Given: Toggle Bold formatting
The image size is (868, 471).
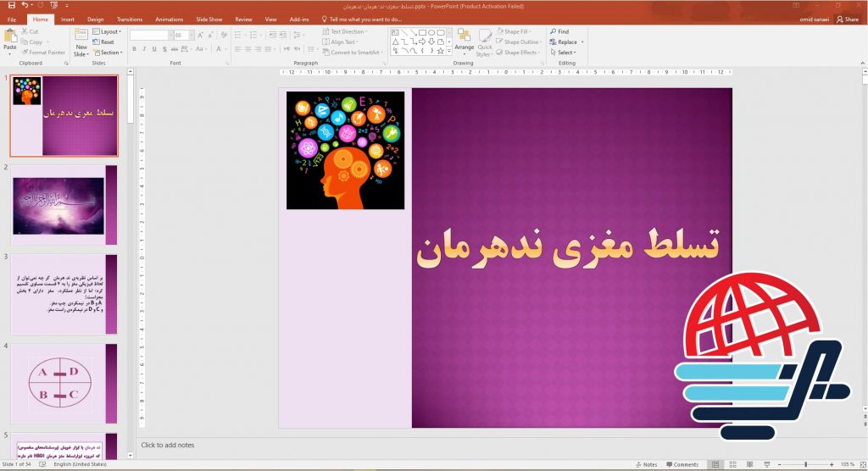Looking at the screenshot, I should (134, 49).
